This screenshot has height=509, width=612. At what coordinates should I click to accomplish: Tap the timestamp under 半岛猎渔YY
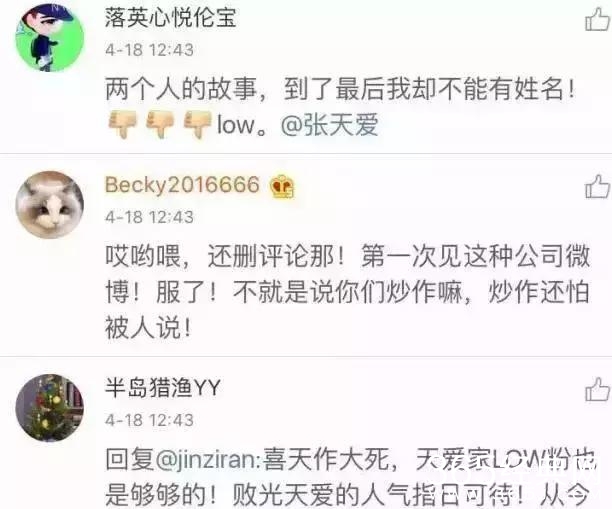click(x=149, y=420)
